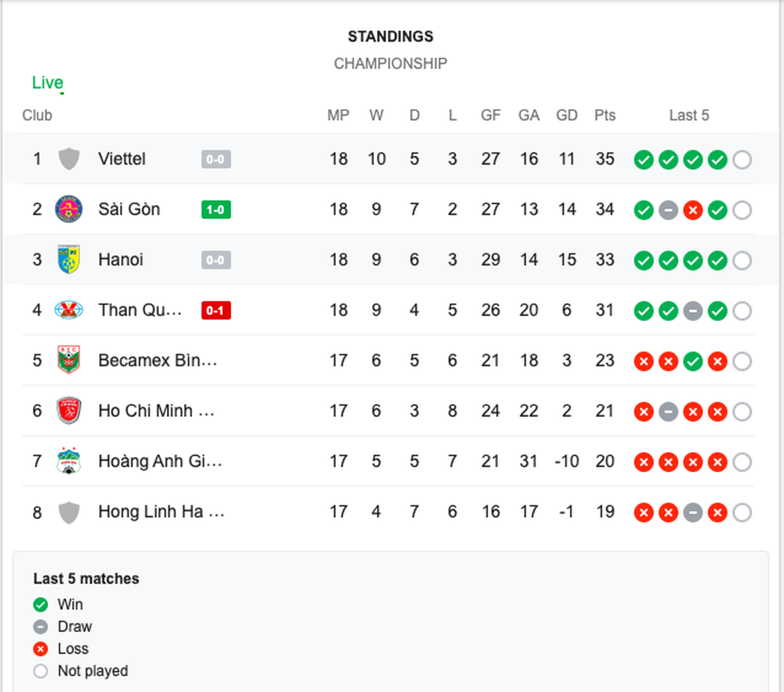784x692 pixels.
Task: Click the Hong Linh Ha Tinh shield icon
Action: pos(69,512)
